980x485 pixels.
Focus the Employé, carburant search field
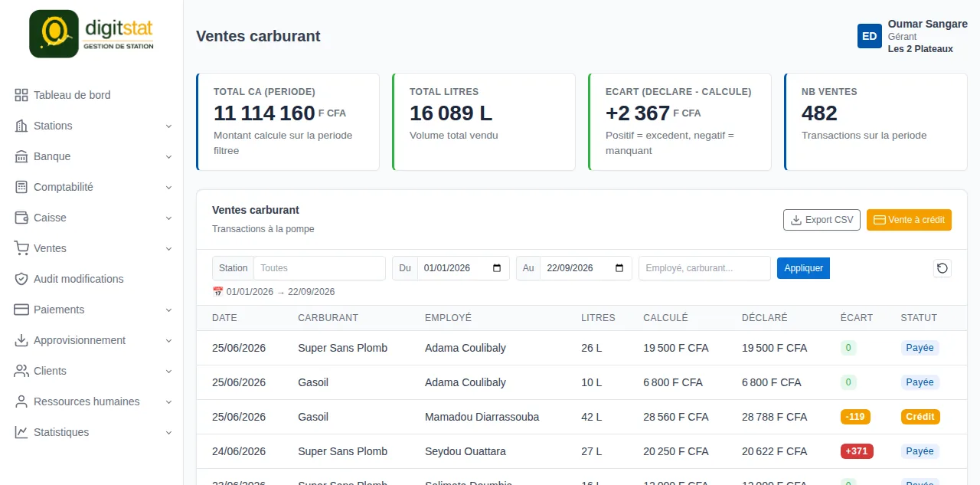click(704, 268)
